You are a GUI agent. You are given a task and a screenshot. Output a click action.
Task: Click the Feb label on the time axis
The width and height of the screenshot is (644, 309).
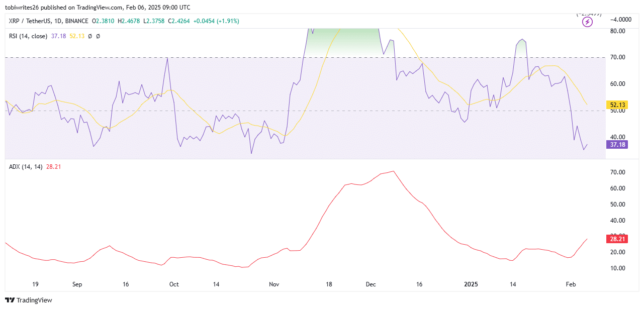[x=571, y=284]
